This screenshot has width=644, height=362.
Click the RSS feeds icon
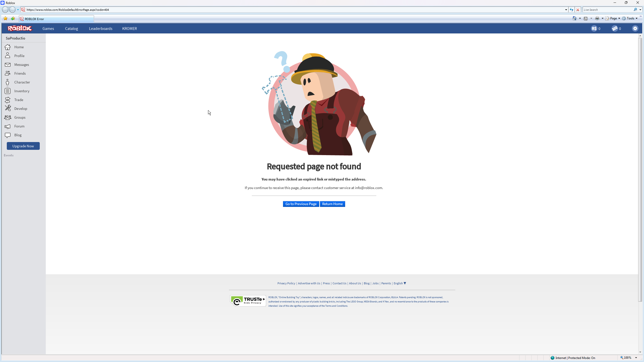coord(586,18)
